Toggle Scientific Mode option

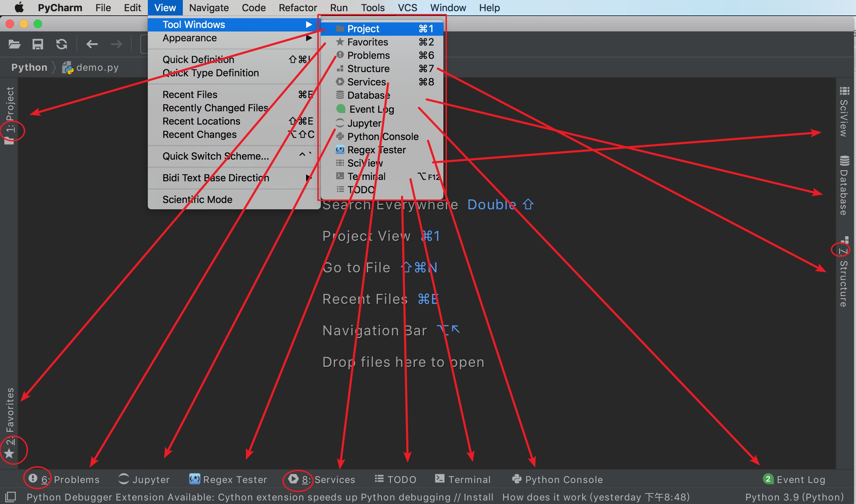198,199
